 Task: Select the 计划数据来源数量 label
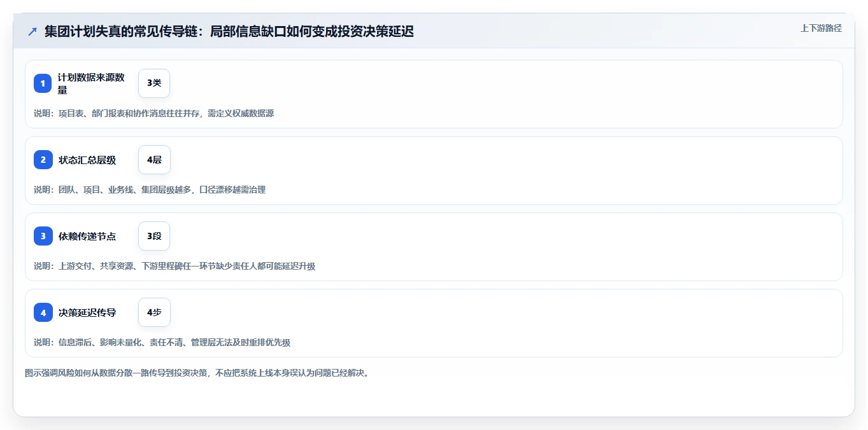92,83
